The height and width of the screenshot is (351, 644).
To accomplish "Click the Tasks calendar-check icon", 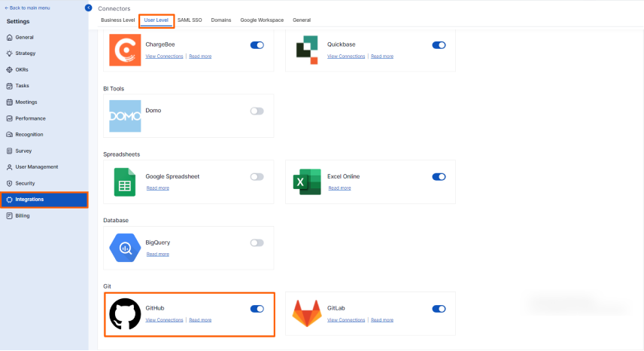I will (10, 86).
